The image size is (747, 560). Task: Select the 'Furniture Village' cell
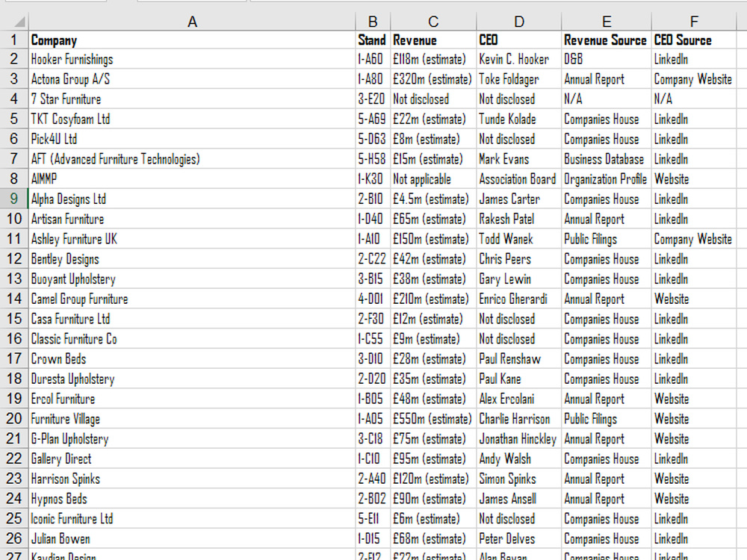point(192,419)
